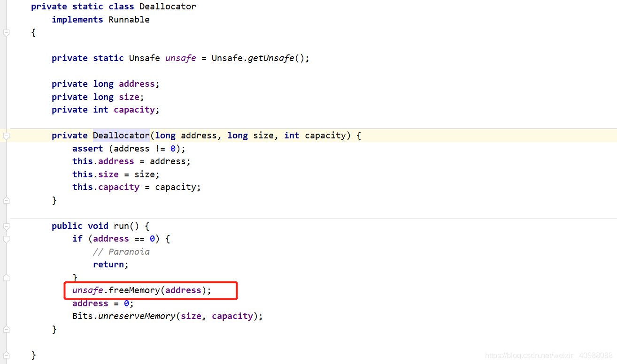Click the if block's end fold marker
The width and height of the screenshot is (617, 364).
pos(6,278)
